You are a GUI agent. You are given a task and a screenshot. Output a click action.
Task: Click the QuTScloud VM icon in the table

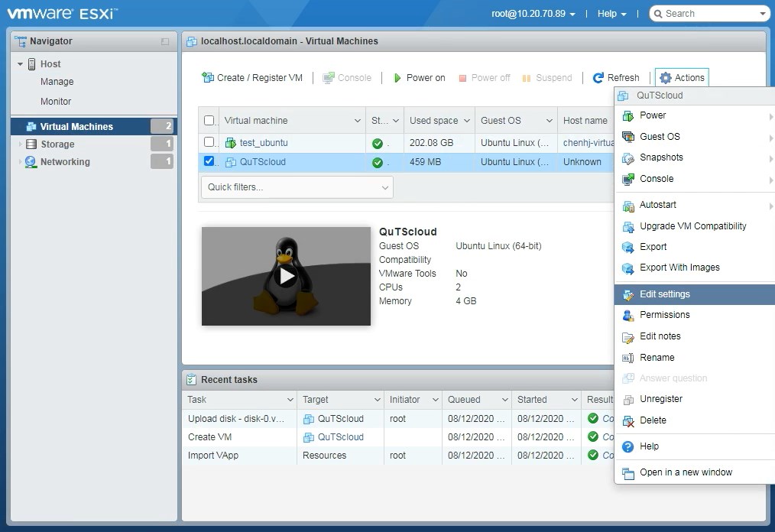click(231, 162)
